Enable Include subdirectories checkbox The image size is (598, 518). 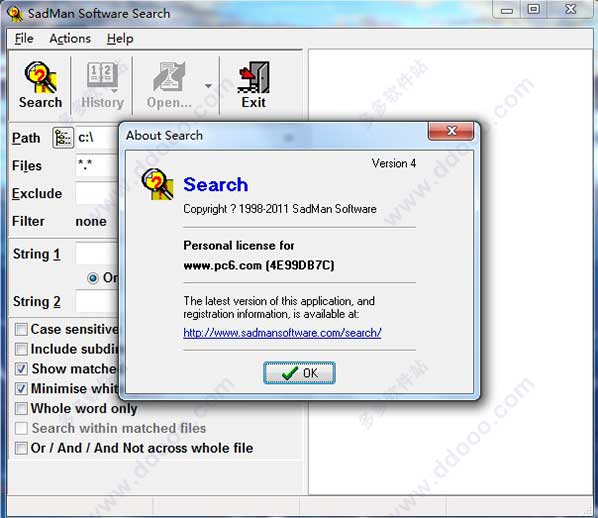click(x=21, y=349)
